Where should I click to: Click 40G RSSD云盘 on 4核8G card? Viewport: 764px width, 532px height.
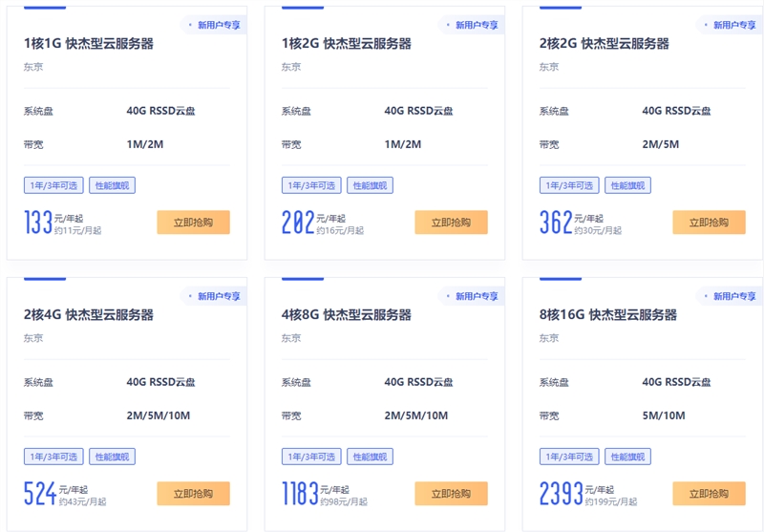[x=418, y=382]
